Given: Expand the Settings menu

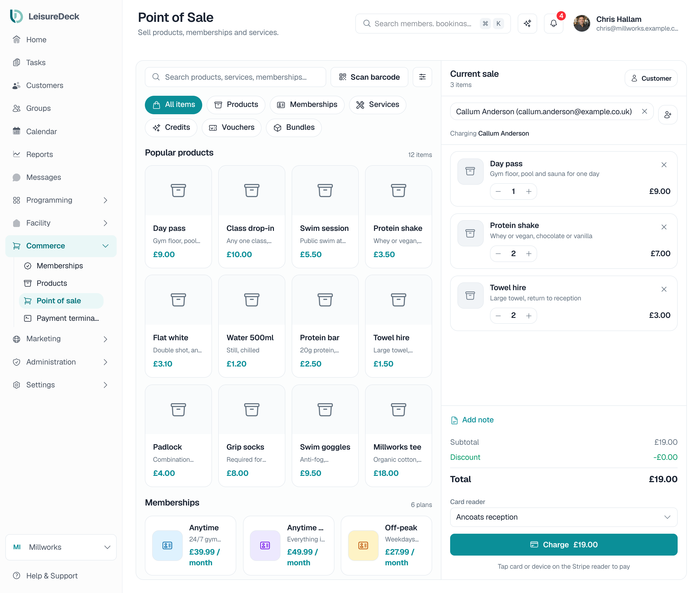Looking at the screenshot, I should [61, 385].
